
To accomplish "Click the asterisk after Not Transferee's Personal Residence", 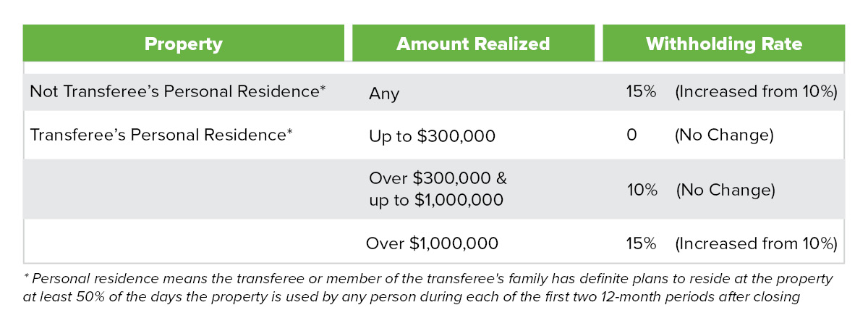I will 323,88.
